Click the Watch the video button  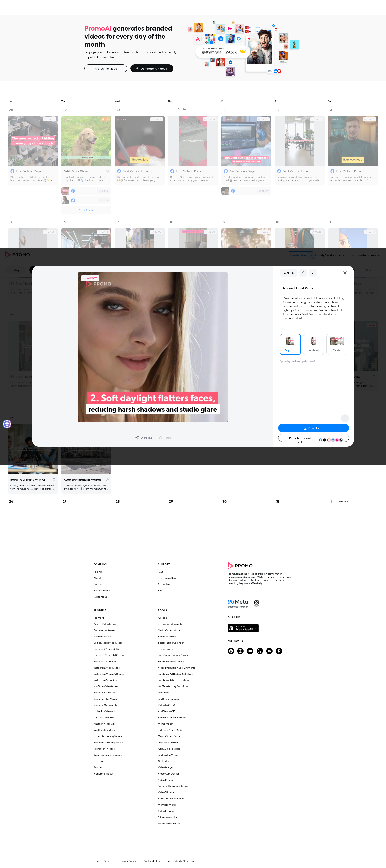coord(106,68)
